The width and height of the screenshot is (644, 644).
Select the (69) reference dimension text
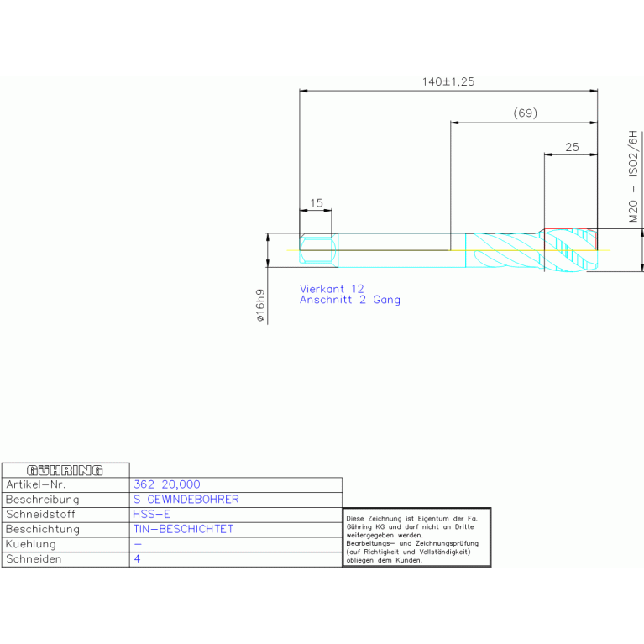click(x=525, y=113)
